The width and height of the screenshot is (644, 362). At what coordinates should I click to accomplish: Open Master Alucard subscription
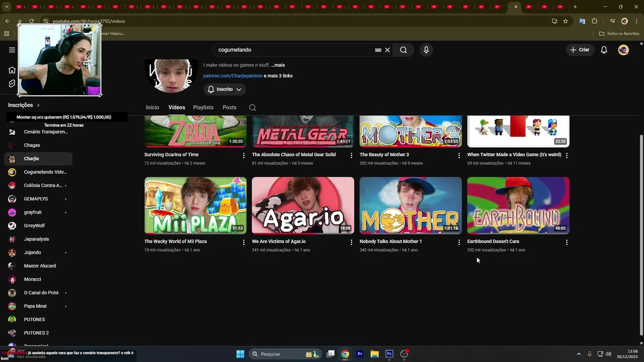tap(38, 266)
